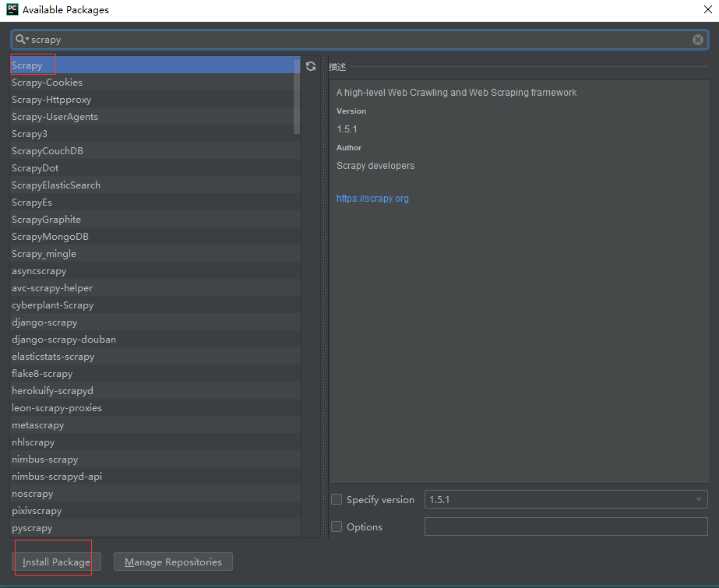Viewport: 719px width, 588px height.
Task: Click into the Options text field
Action: [x=566, y=526]
